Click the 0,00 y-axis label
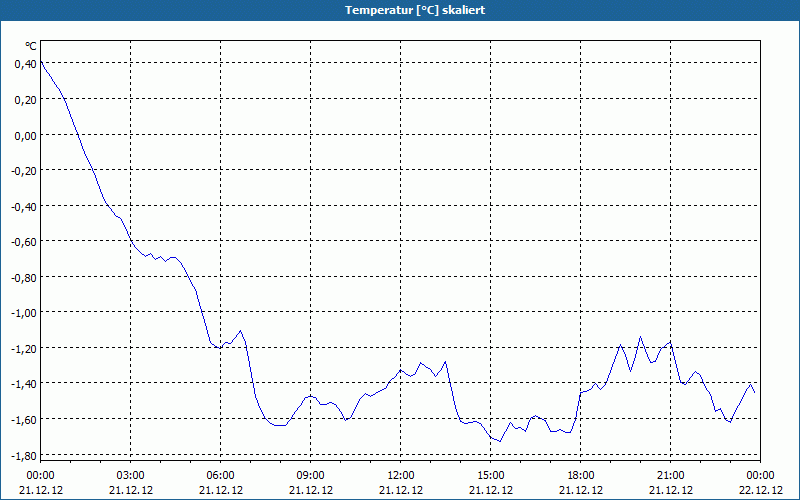 pos(26,135)
